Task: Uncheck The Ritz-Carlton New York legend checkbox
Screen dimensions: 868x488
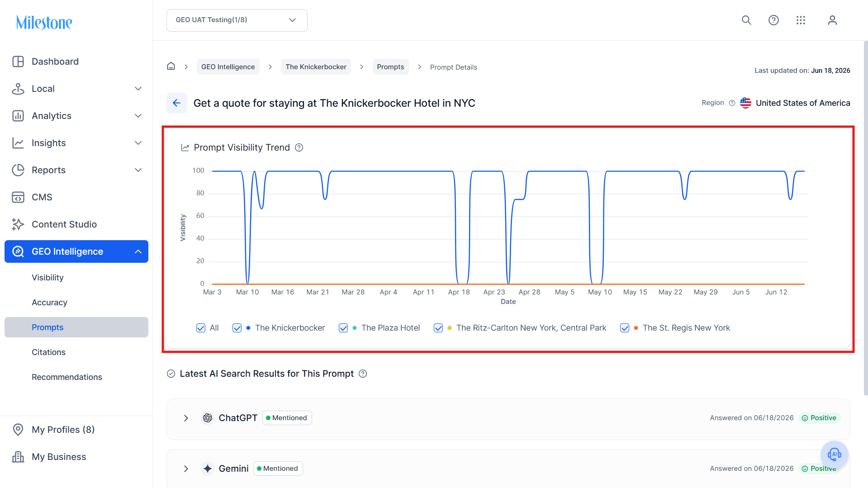Action: point(438,328)
